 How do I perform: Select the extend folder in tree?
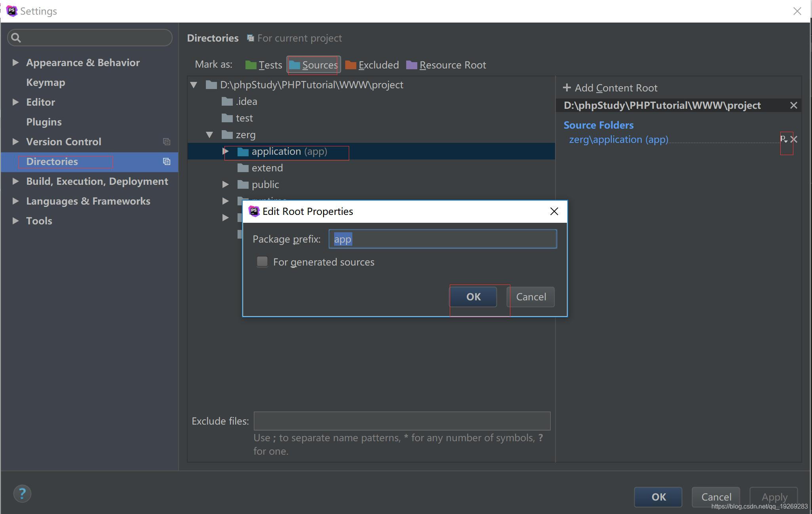click(x=267, y=168)
